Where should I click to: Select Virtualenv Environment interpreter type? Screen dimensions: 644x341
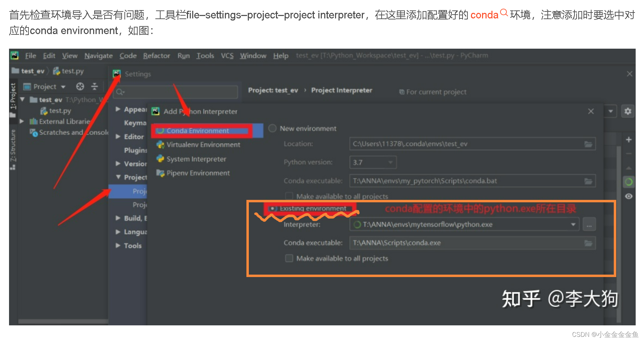(x=198, y=145)
